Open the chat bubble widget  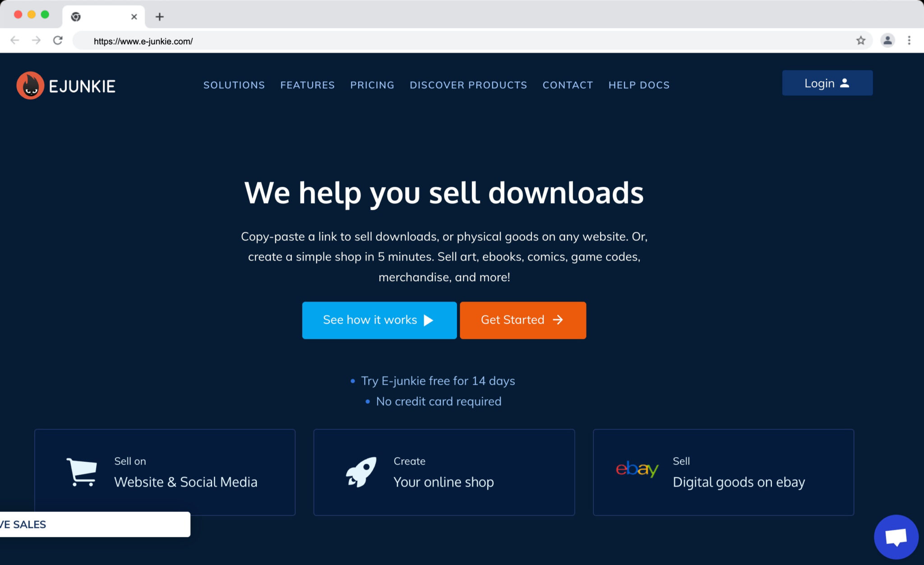896,537
